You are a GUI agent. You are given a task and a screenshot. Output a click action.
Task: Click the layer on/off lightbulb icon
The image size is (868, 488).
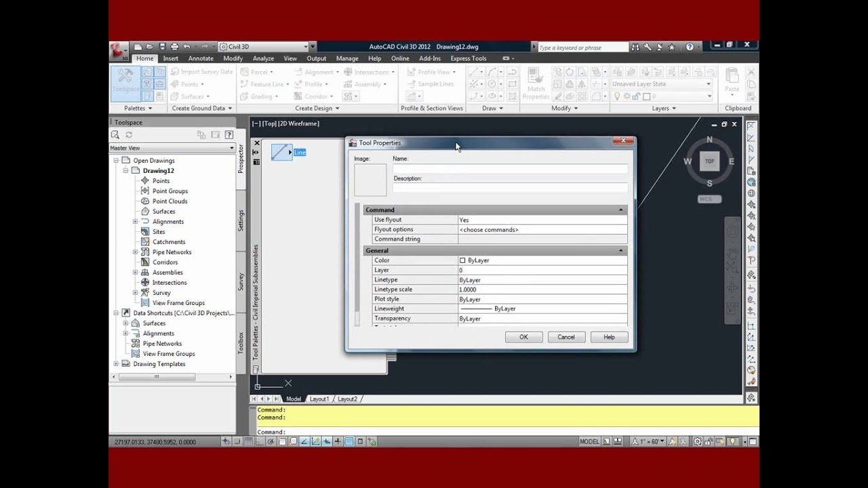(x=617, y=96)
